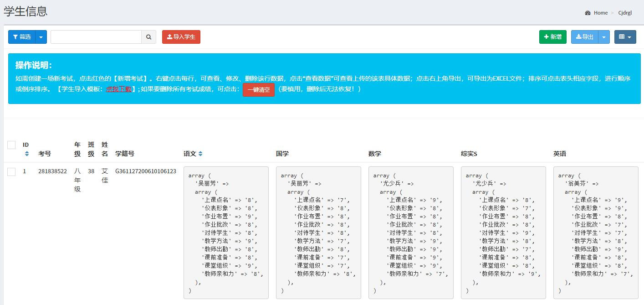Click the 考号 column header
Screen dimensions: 644x305
coord(45,154)
